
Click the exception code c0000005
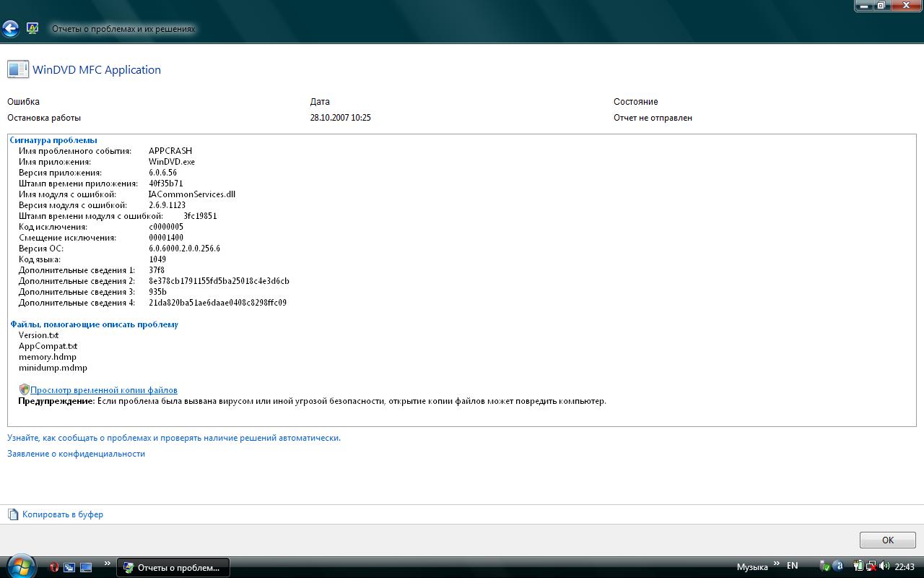[166, 227]
